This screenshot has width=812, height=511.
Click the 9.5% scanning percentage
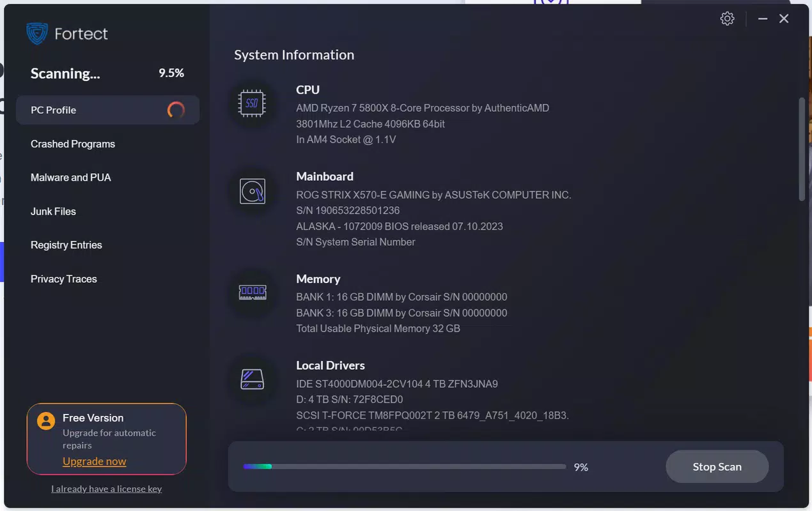171,73
